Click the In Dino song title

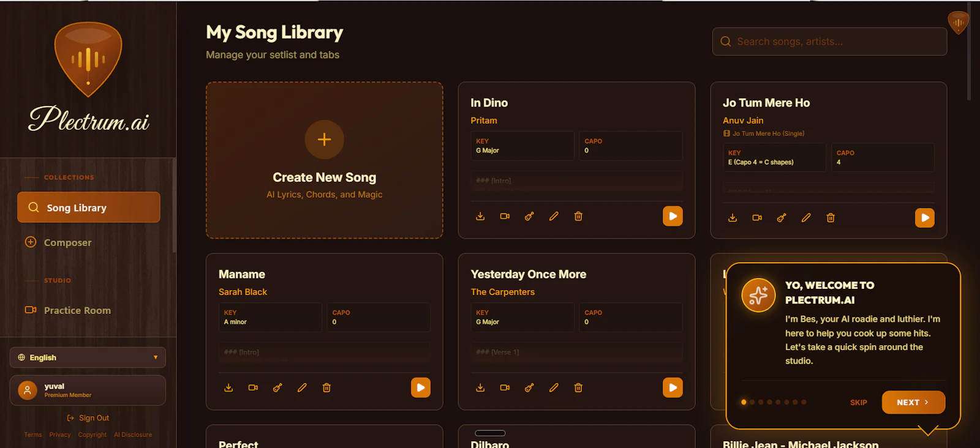tap(489, 103)
